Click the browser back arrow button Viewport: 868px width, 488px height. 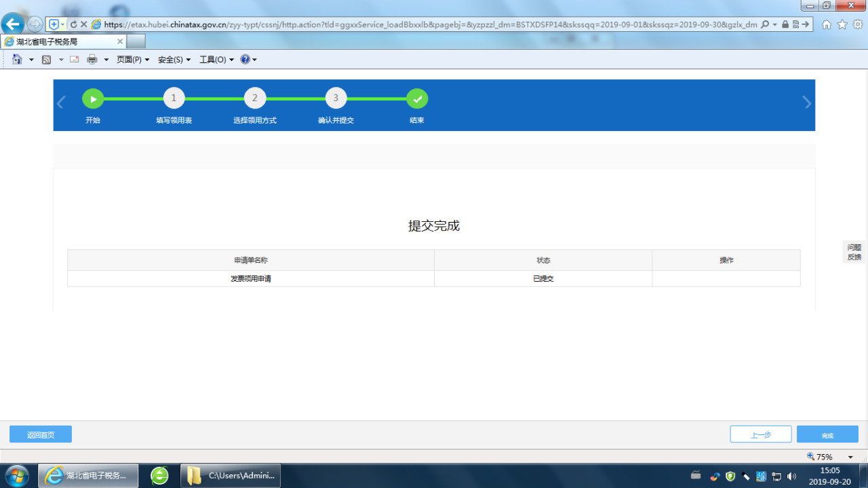(x=13, y=24)
